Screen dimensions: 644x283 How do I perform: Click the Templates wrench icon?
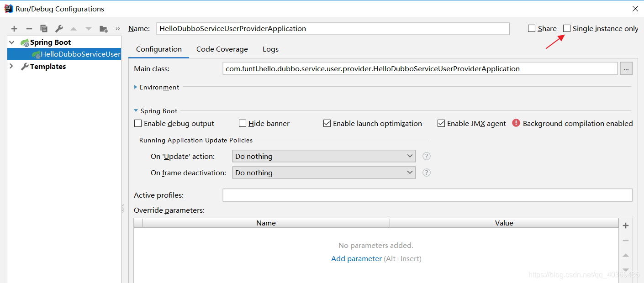(x=25, y=67)
